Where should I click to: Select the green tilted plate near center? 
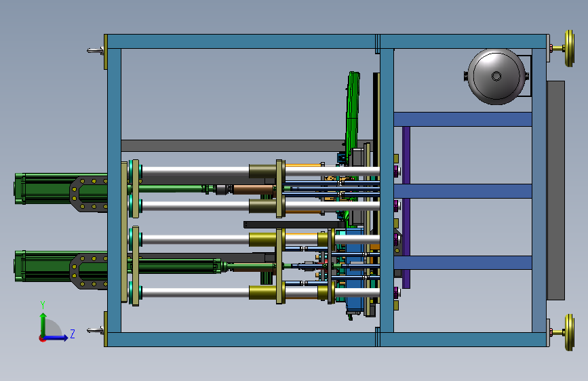click(x=353, y=117)
